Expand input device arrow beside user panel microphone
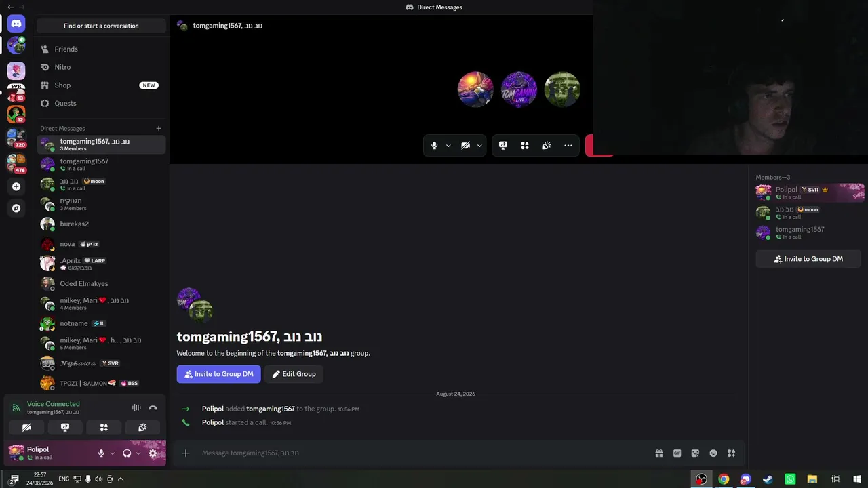868x488 pixels. click(113, 453)
